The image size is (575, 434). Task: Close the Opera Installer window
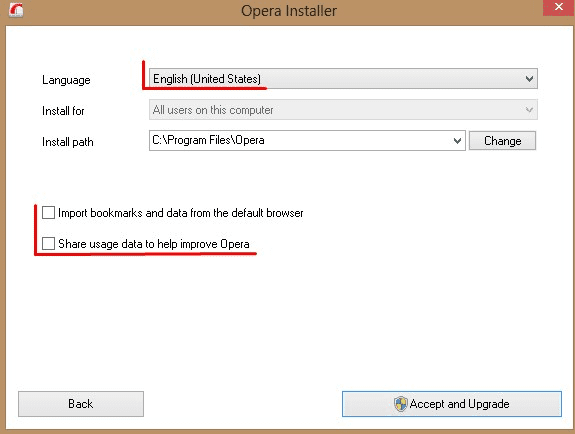pos(558,7)
